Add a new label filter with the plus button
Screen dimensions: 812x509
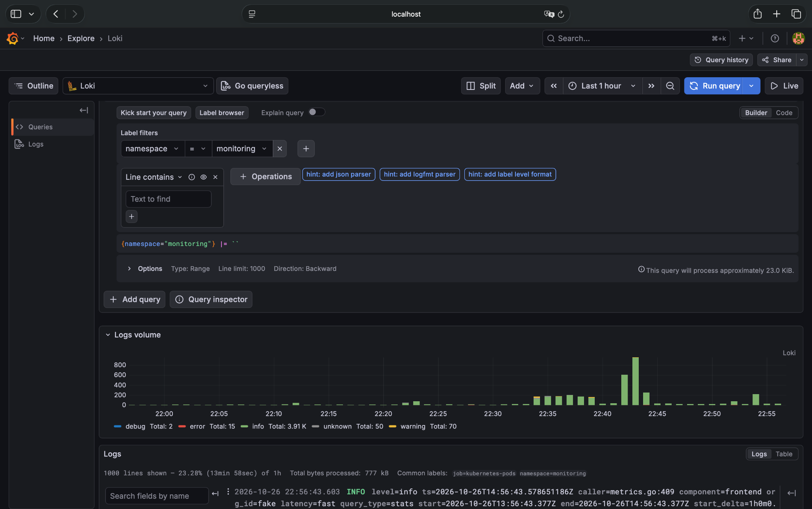point(306,149)
